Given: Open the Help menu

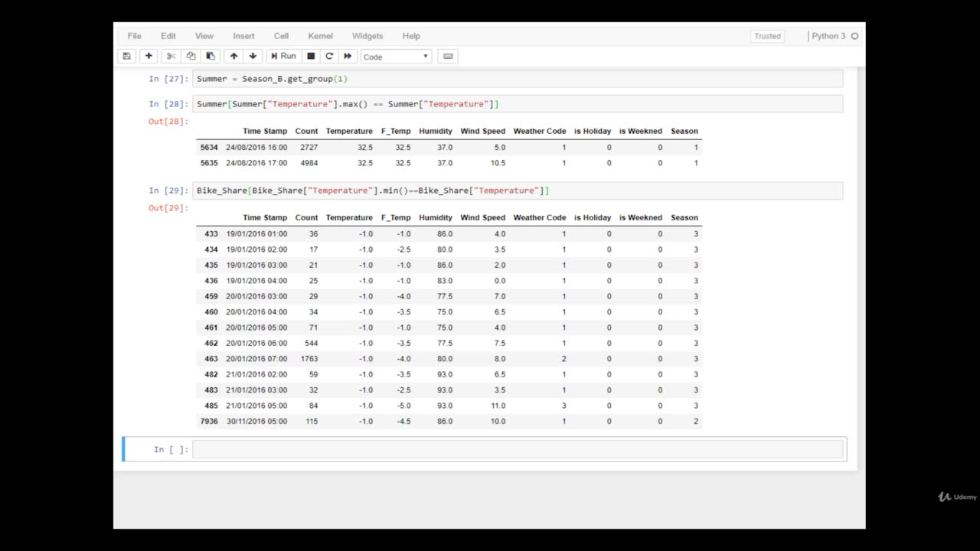Looking at the screenshot, I should tap(411, 36).
